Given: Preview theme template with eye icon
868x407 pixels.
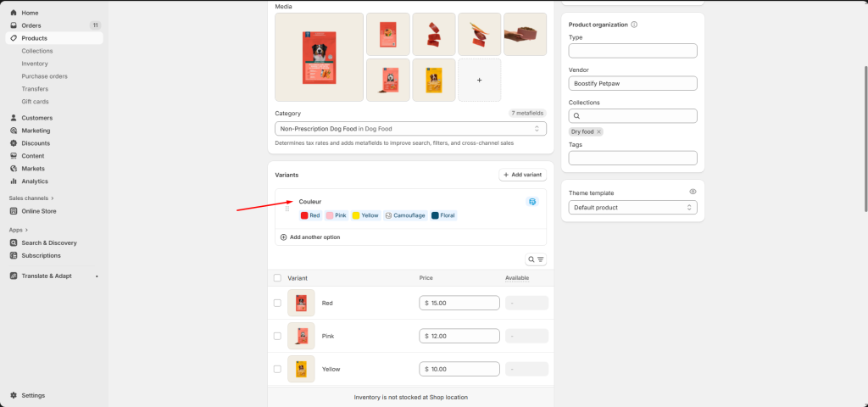Looking at the screenshot, I should 693,192.
